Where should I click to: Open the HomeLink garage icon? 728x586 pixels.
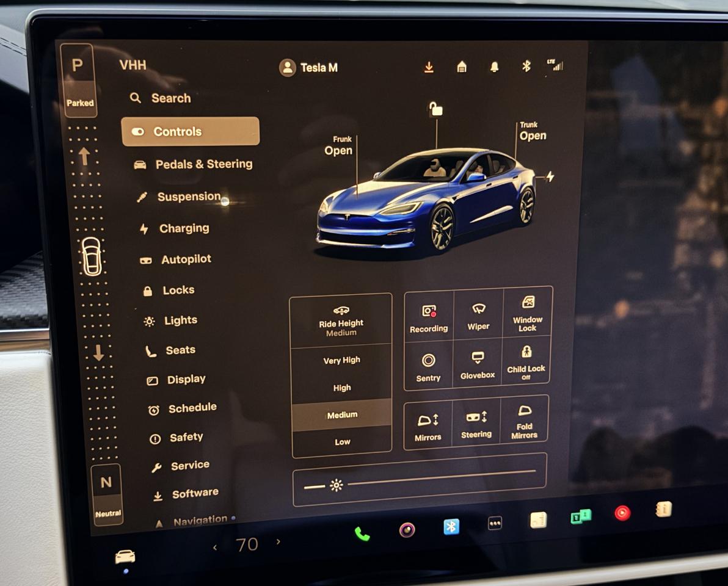462,67
